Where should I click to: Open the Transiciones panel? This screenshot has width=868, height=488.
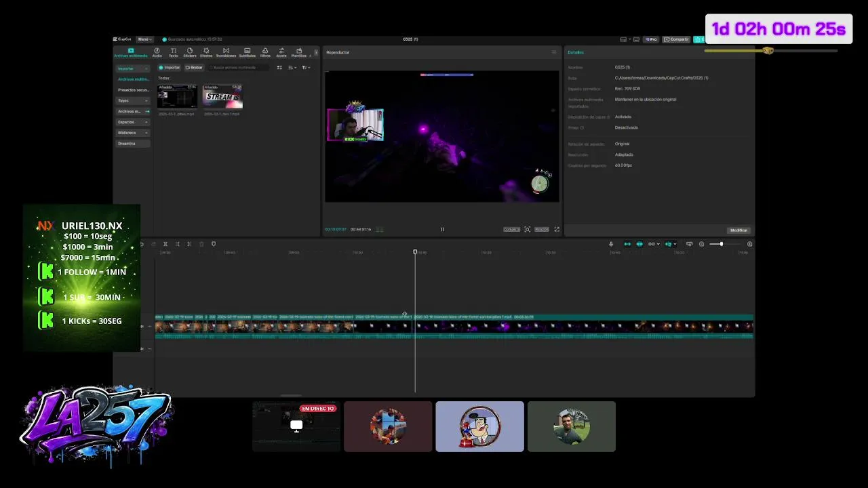click(226, 52)
